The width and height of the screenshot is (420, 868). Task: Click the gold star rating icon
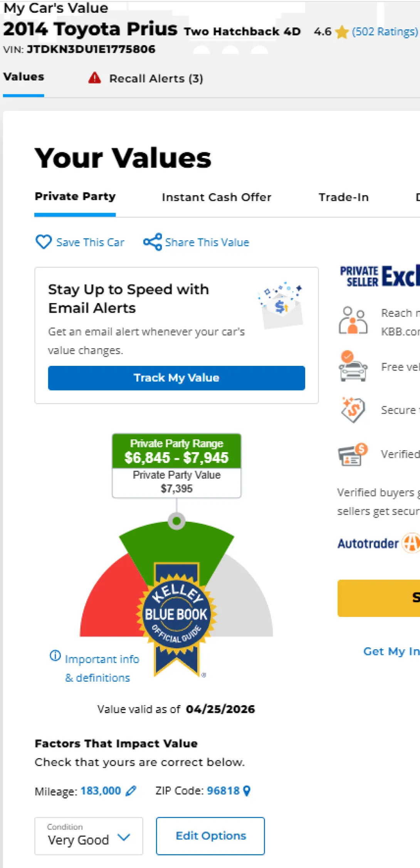341,32
